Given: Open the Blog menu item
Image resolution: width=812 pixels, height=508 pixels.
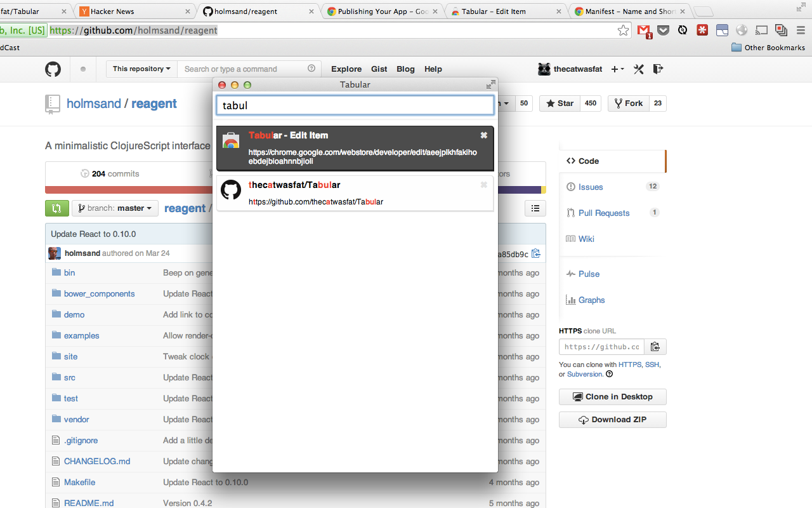Looking at the screenshot, I should tap(405, 69).
